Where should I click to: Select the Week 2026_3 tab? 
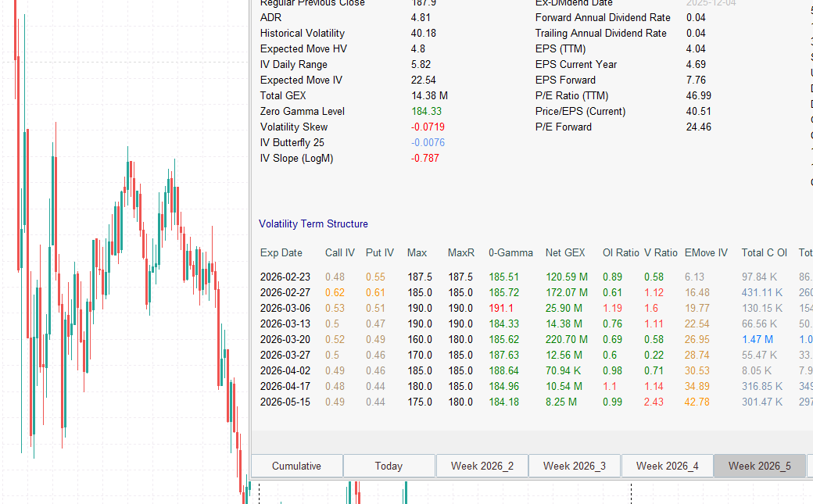coord(575,466)
